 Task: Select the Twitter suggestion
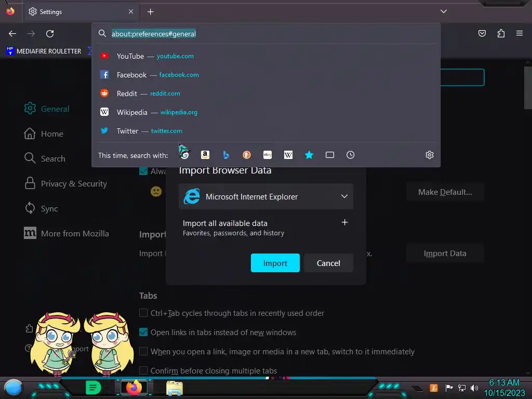266,130
